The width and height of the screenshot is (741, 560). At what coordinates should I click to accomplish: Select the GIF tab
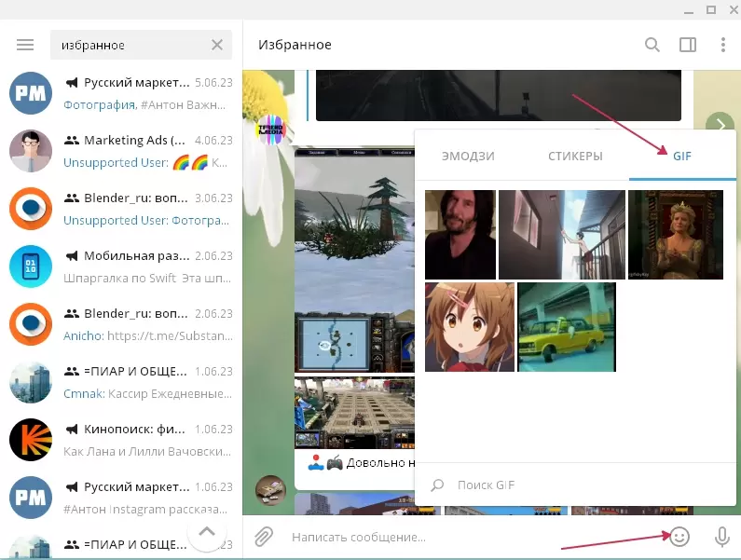point(682,156)
